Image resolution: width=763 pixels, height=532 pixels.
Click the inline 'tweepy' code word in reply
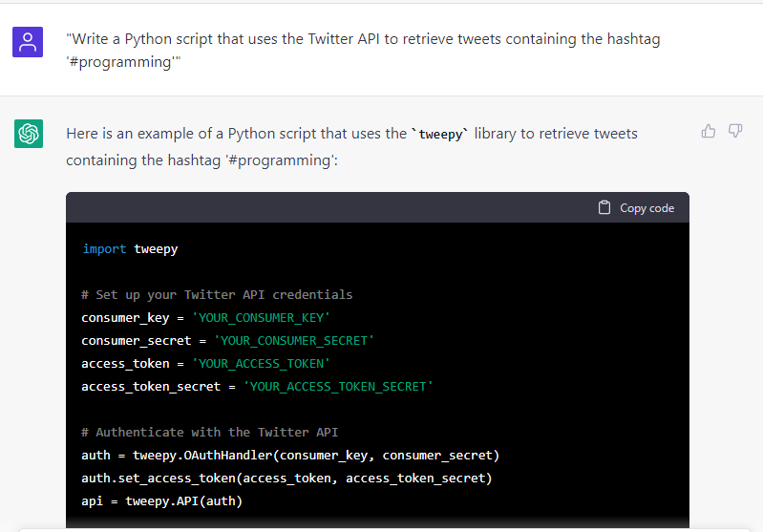coord(440,134)
